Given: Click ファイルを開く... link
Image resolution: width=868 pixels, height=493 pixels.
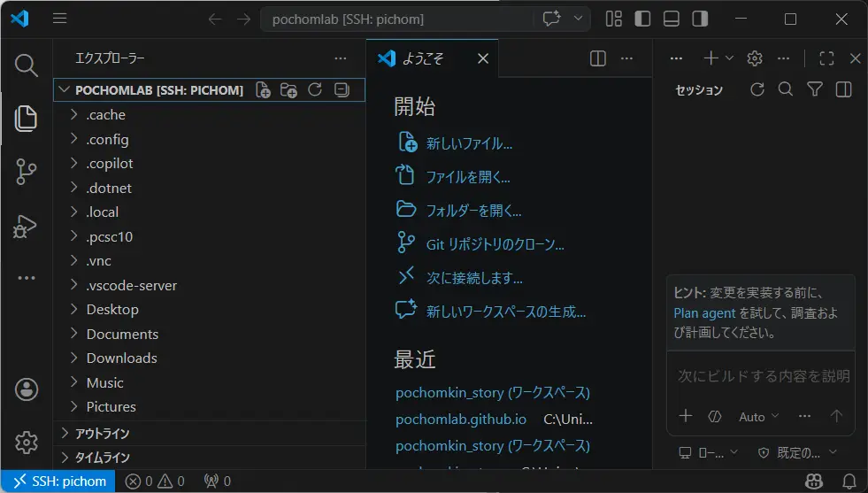Looking at the screenshot, I should coord(468,177).
